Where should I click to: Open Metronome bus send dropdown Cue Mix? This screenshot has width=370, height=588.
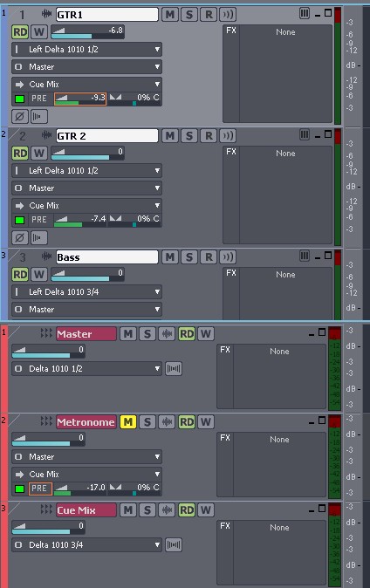click(87, 475)
